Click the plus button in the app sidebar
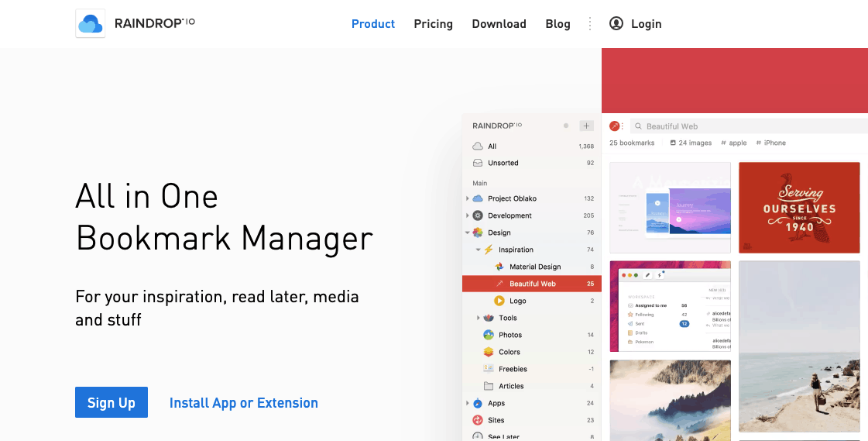This screenshot has width=868, height=441. 586,126
